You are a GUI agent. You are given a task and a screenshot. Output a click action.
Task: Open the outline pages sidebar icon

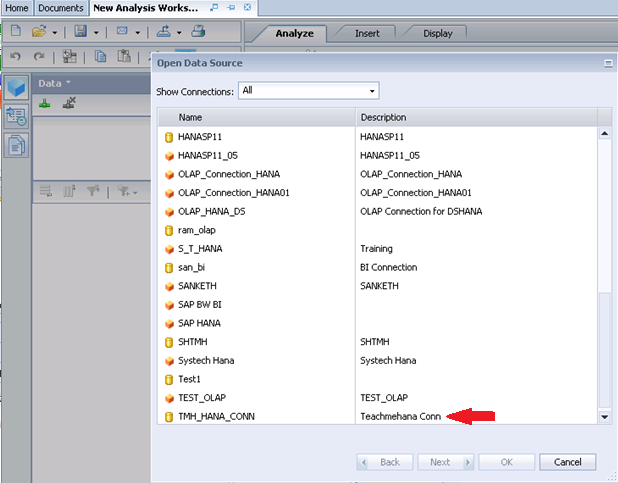pos(16,144)
